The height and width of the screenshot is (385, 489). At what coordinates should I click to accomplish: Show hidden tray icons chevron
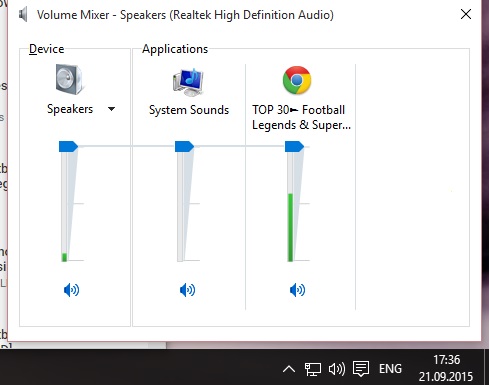pyautogui.click(x=289, y=369)
